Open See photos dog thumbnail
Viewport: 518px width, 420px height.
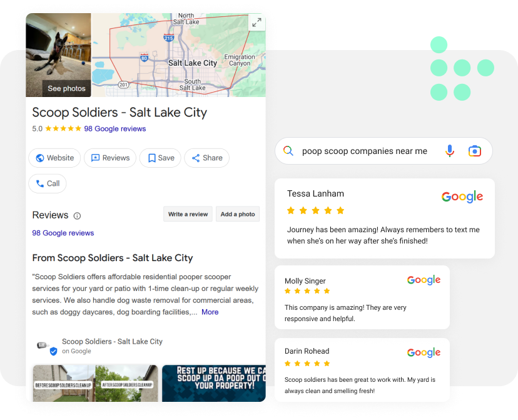[x=58, y=55]
